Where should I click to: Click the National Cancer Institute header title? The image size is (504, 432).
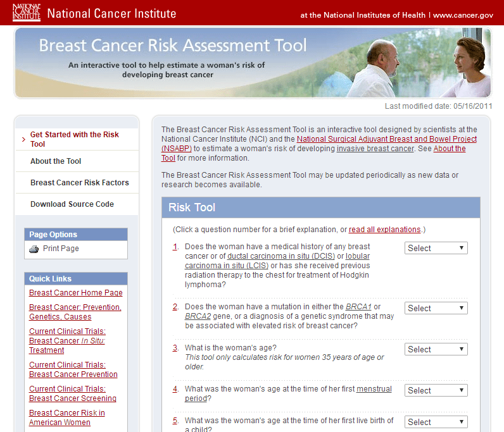[111, 13]
